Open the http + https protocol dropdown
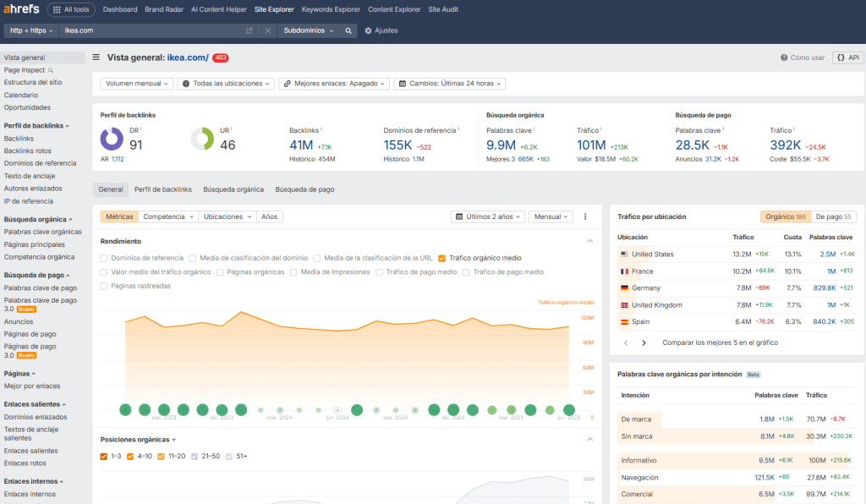Viewport: 866px width, 504px height. (31, 30)
